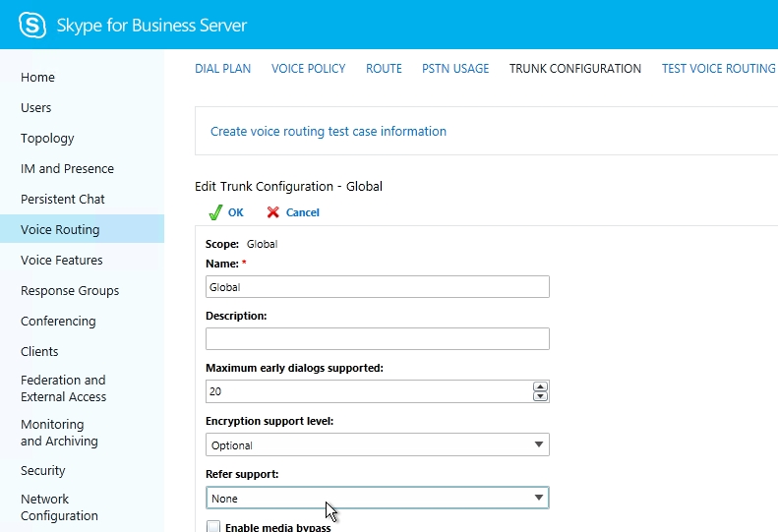778x532 pixels.
Task: Click the red Cancel X icon
Action: [273, 212]
